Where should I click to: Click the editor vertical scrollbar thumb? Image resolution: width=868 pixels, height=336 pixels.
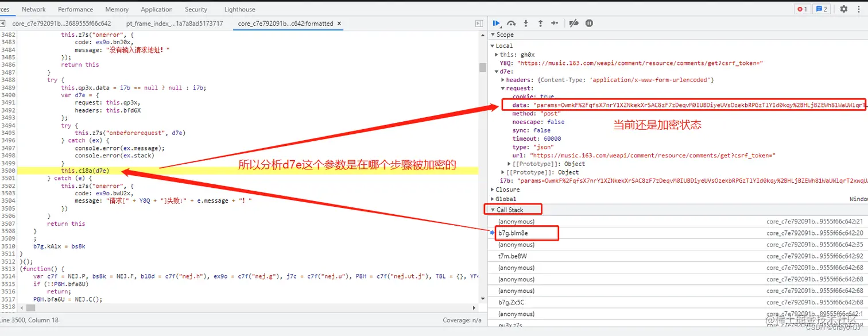click(483, 67)
